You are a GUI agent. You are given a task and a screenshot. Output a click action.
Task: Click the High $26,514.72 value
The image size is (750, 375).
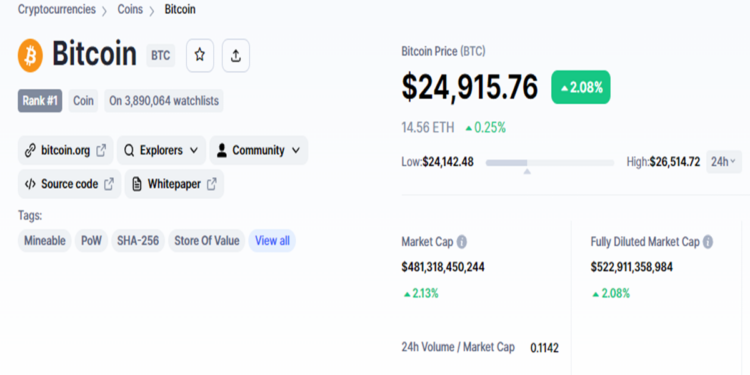point(663,162)
